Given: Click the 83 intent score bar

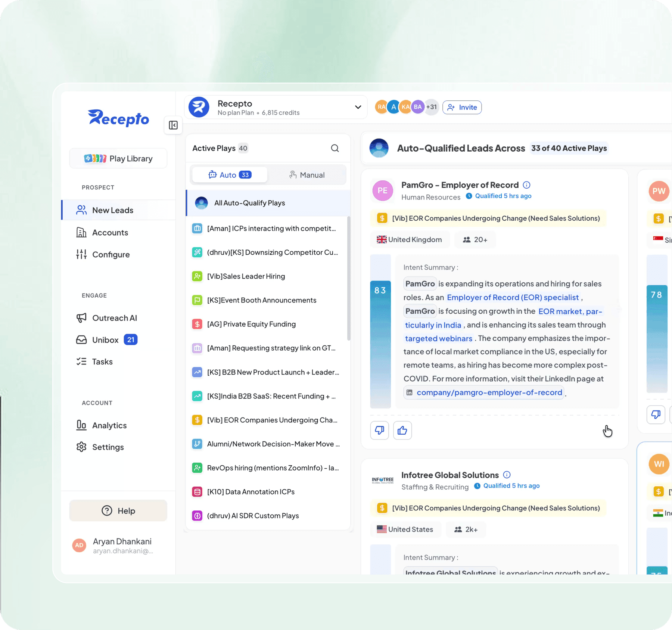Looking at the screenshot, I should click(380, 344).
